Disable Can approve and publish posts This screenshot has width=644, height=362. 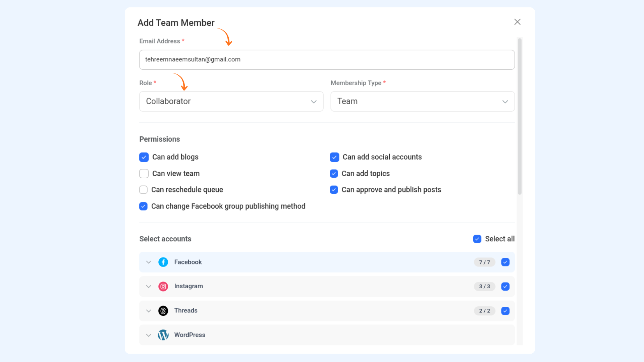[334, 190]
